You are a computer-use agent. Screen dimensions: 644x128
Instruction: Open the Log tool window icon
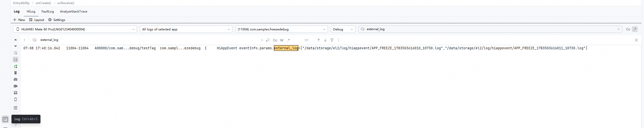click(x=5, y=119)
